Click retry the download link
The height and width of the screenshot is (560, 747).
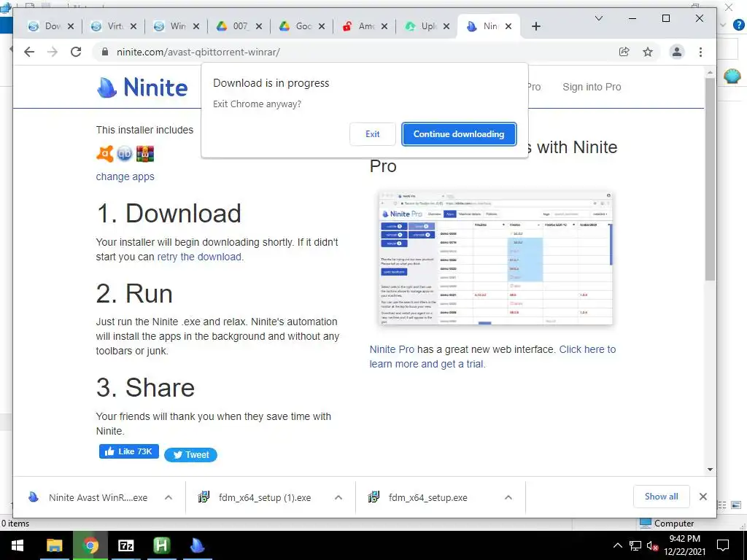click(199, 257)
